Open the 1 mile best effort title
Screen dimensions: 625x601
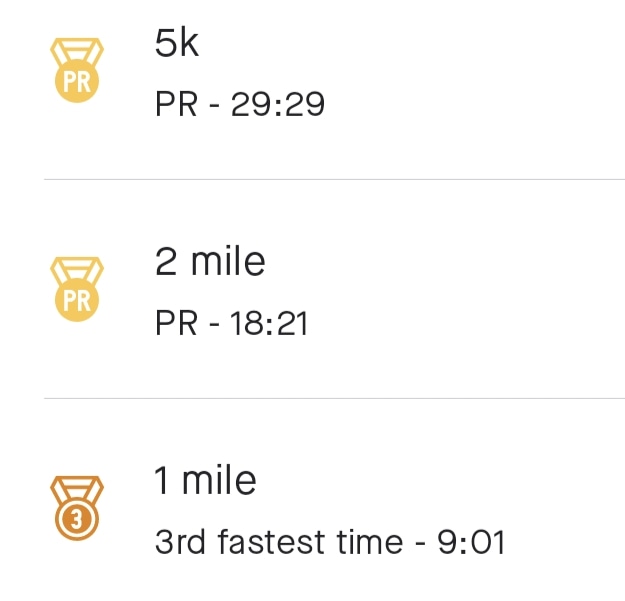205,481
